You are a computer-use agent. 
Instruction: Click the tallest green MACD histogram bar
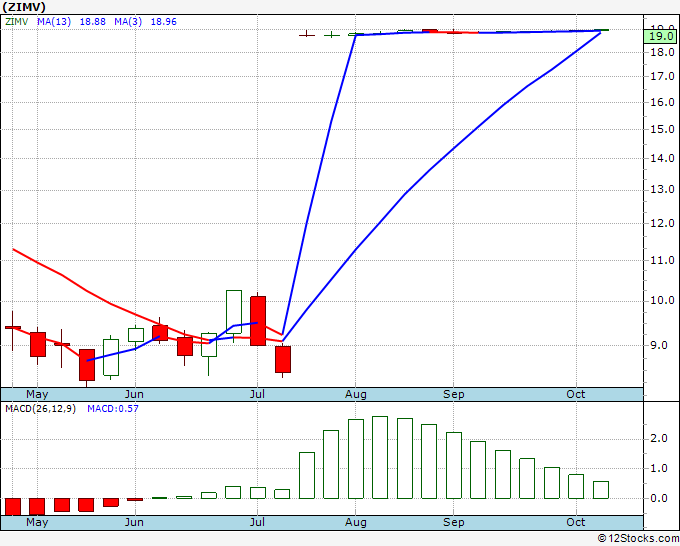(380, 458)
